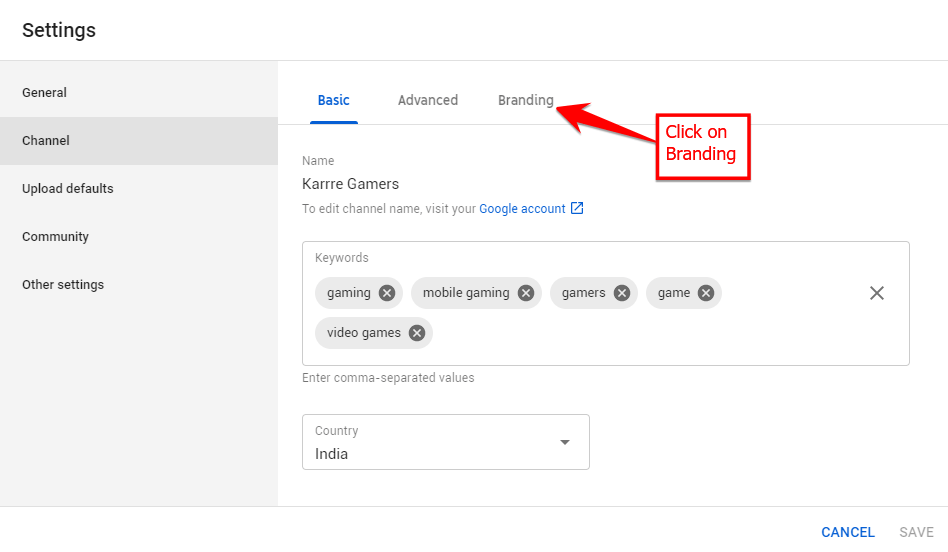The height and width of the screenshot is (552, 948).
Task: Remove the 'gamers' keyword chip
Action: coord(622,293)
